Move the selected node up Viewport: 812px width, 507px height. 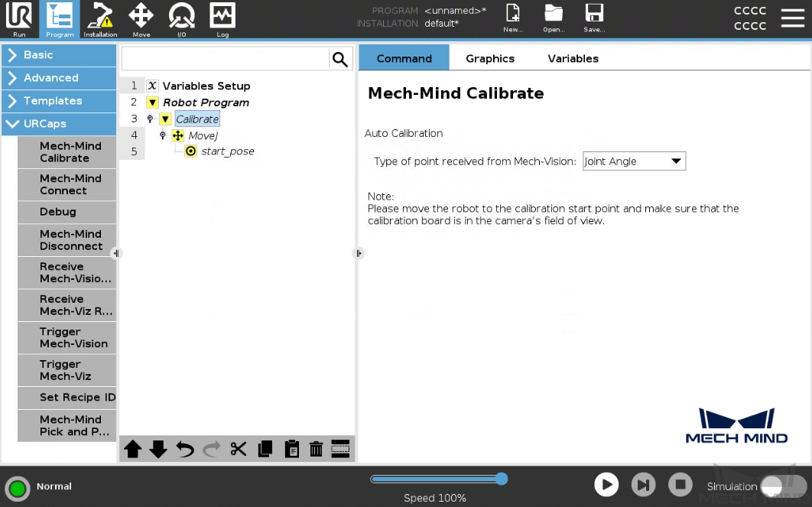coord(132,449)
